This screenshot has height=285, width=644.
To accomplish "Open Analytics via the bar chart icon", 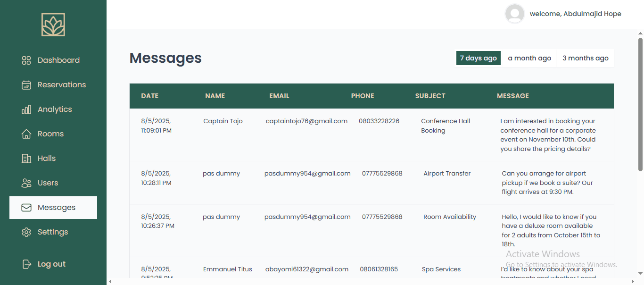I will 26,109.
